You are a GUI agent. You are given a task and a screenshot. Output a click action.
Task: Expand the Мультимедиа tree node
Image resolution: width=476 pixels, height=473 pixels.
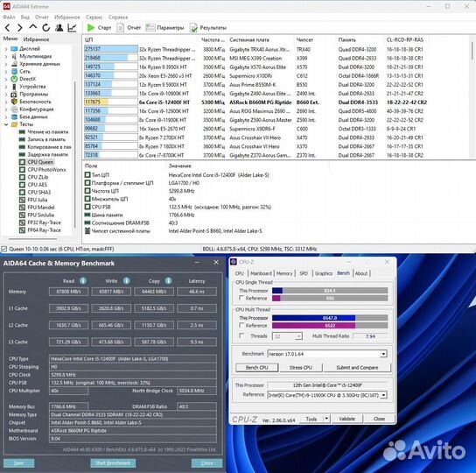pos(6,56)
